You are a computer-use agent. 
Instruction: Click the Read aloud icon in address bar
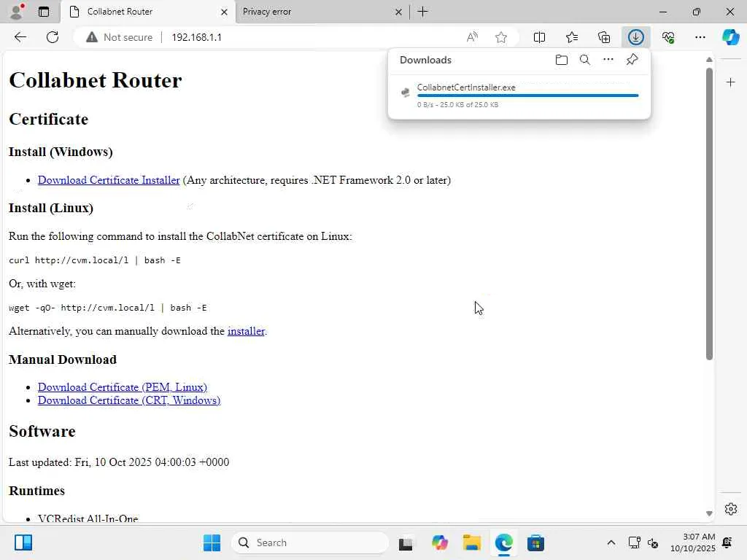pos(472,37)
